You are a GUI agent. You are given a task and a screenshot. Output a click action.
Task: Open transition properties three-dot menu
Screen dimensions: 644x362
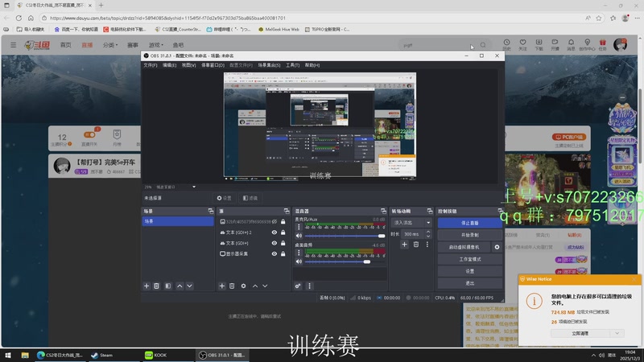(427, 245)
